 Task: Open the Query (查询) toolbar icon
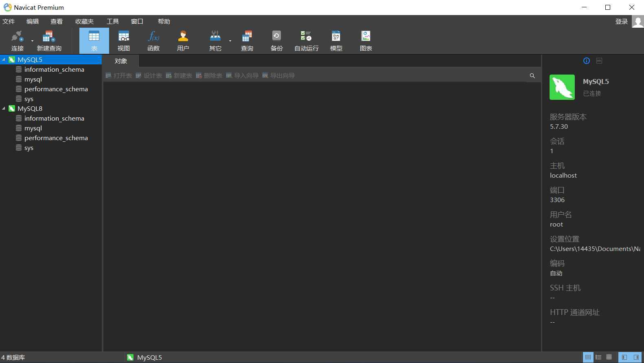coord(247,41)
